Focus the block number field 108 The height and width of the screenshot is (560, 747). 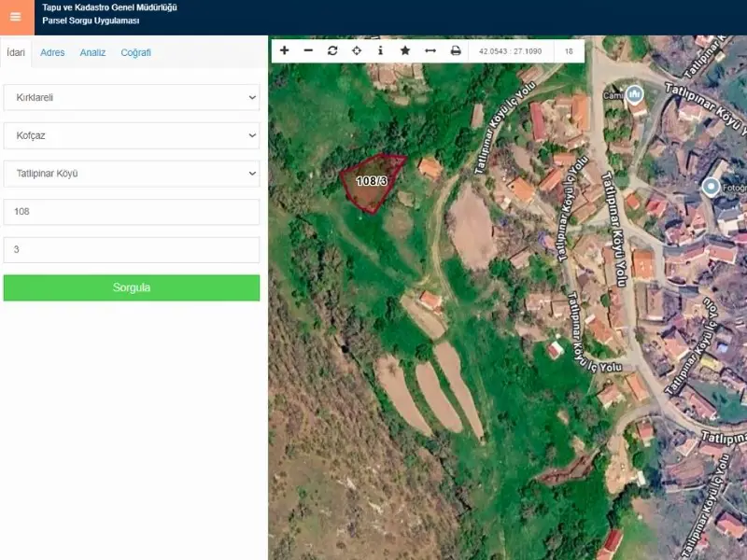pos(132,212)
